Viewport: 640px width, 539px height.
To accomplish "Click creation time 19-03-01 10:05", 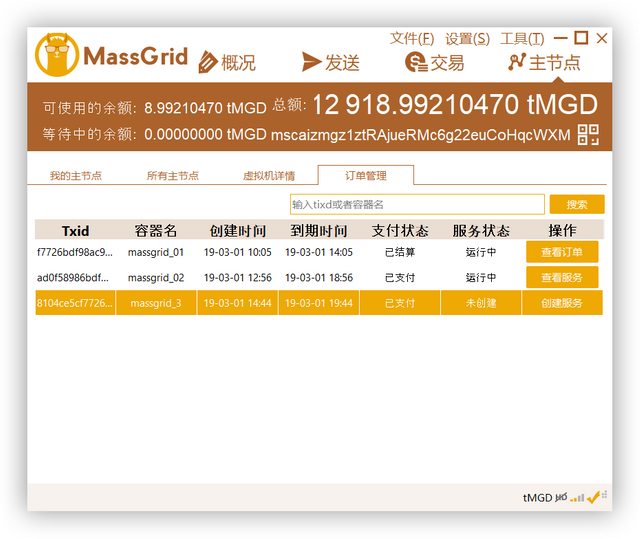I will (x=238, y=252).
